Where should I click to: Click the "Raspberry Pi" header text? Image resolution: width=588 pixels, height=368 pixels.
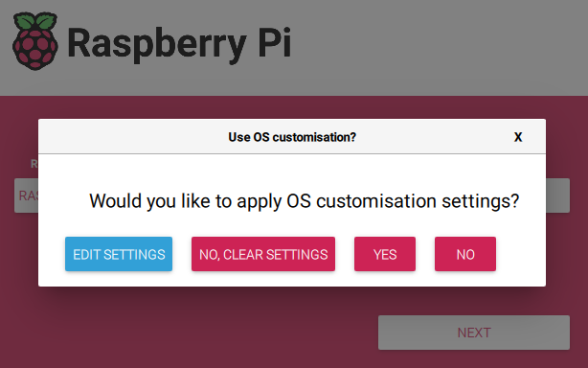coord(179,43)
